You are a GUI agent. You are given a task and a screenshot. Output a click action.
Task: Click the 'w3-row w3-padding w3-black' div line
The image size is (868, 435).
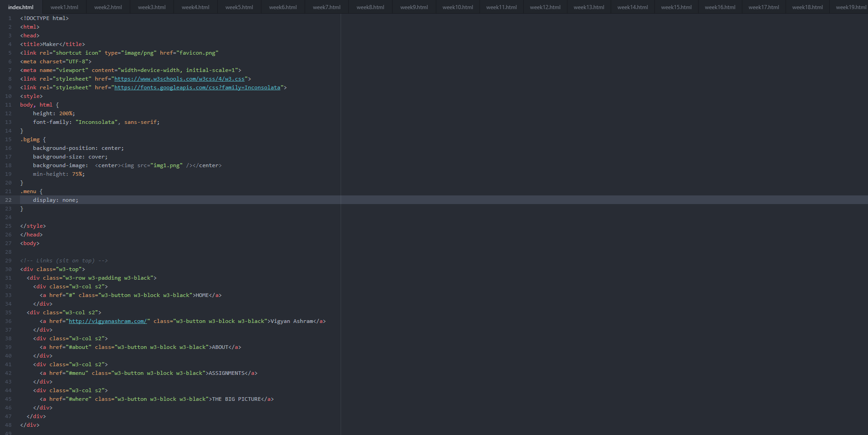point(92,278)
